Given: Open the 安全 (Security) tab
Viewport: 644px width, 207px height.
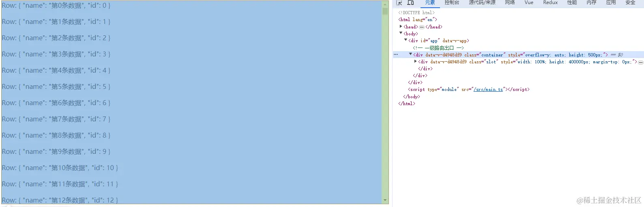Looking at the screenshot, I should point(630,2).
